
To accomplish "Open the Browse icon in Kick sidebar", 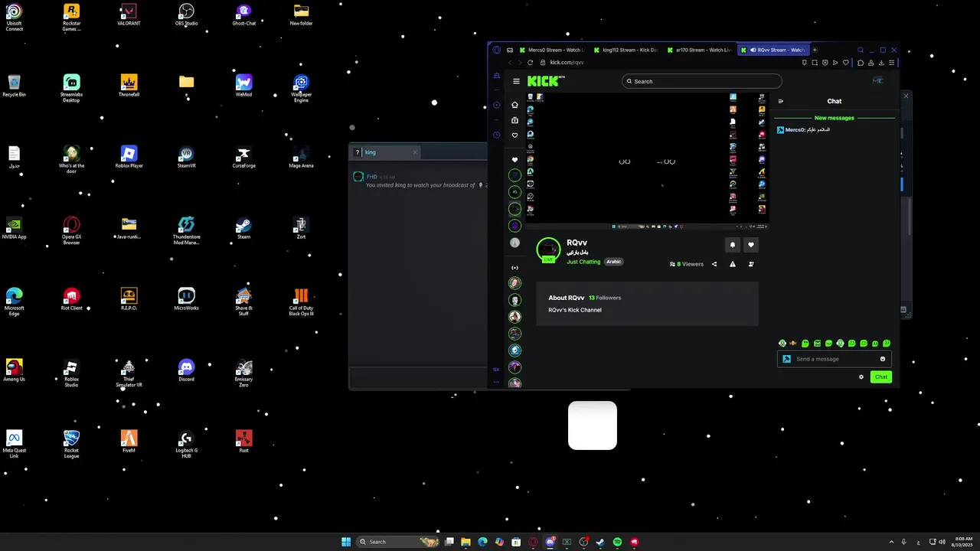I will (x=514, y=120).
